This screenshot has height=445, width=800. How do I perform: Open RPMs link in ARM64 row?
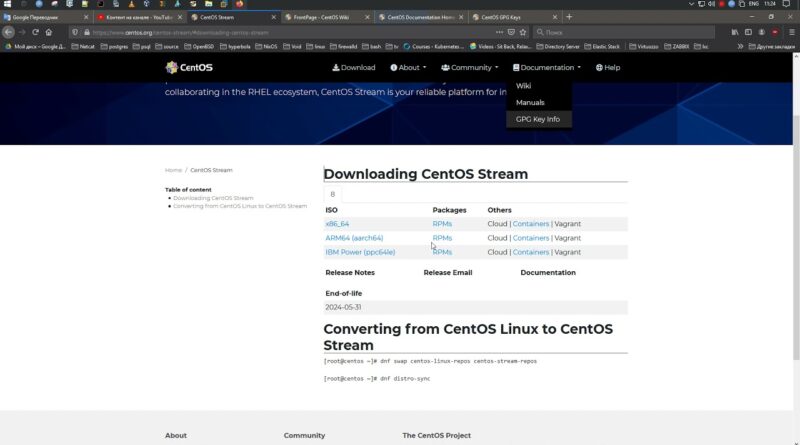pyautogui.click(x=442, y=238)
